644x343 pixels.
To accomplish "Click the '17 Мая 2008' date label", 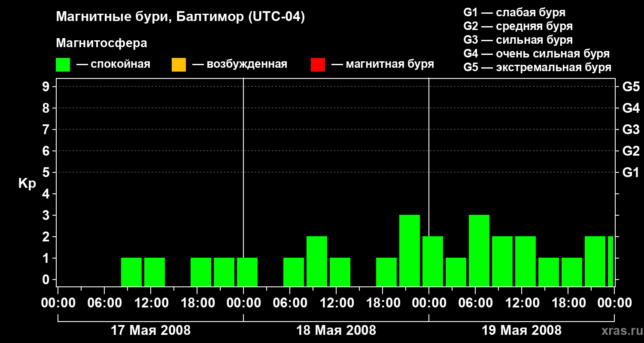I will click(x=151, y=331).
